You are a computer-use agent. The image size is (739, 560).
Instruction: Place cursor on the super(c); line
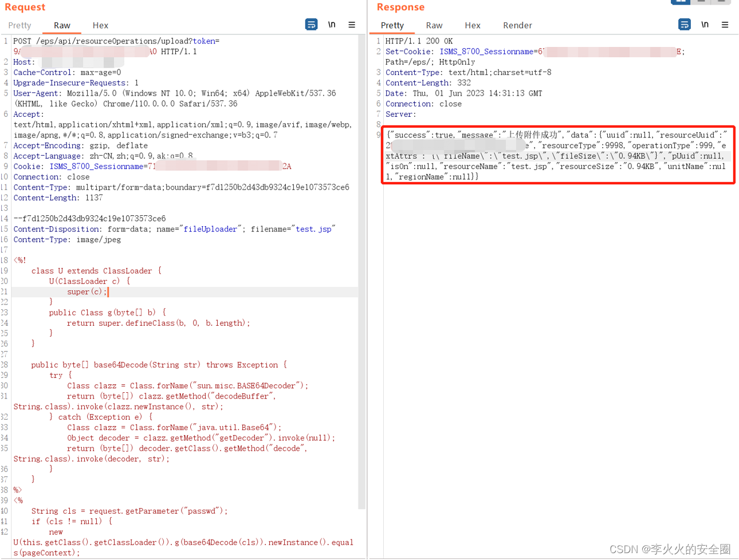pos(87,291)
